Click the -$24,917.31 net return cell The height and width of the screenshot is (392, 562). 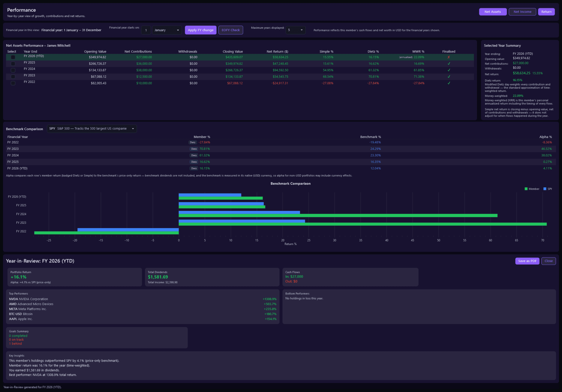pos(280,83)
